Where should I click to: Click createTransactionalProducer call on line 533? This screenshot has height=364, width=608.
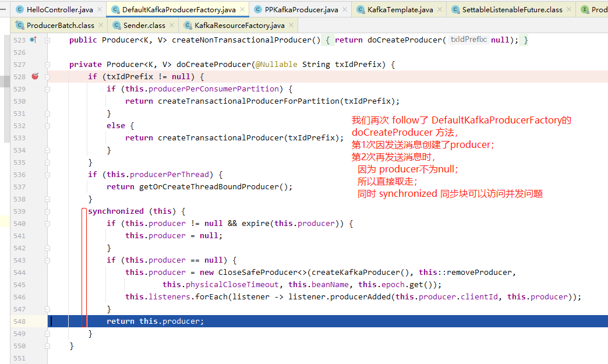point(221,138)
